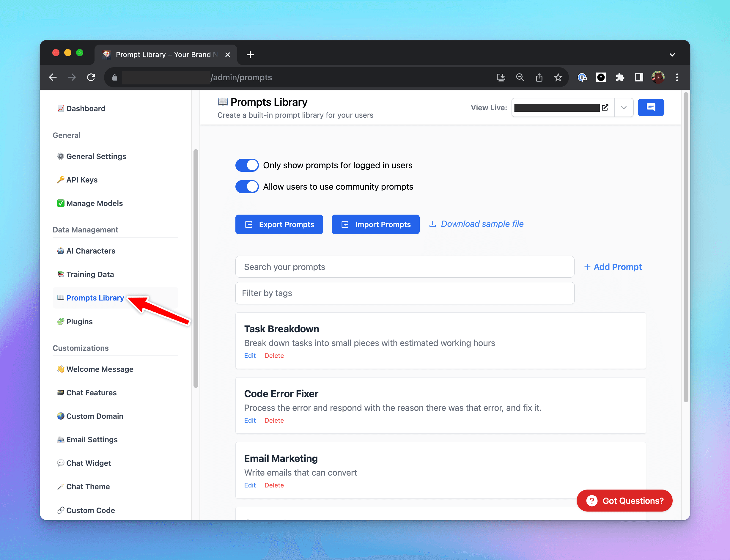Image resolution: width=730 pixels, height=560 pixels.
Task: Disable 'Only show prompts for logged in users'
Action: click(x=247, y=165)
